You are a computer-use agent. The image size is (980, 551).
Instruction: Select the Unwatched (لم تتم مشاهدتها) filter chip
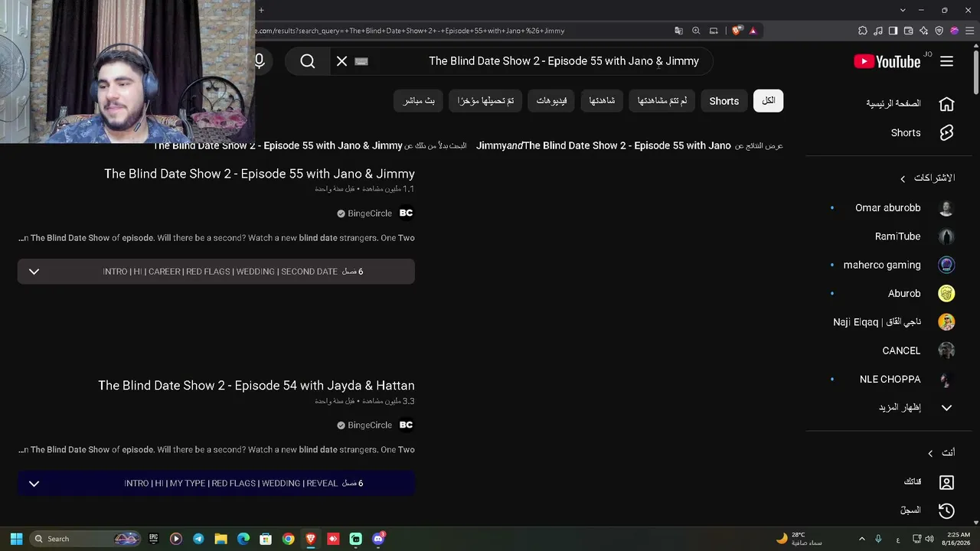[x=662, y=101]
